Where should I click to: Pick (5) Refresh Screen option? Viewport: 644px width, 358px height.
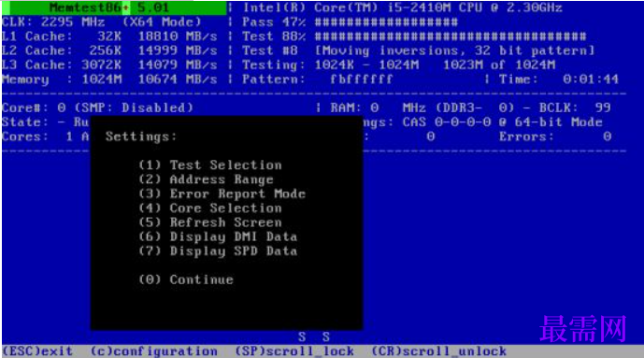pos(210,222)
